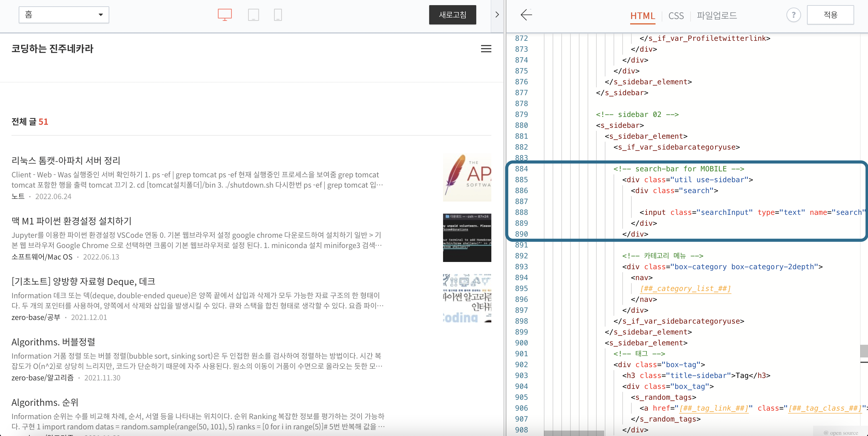Click the [##_tag_link_##] placeholder in code

[x=714, y=408]
